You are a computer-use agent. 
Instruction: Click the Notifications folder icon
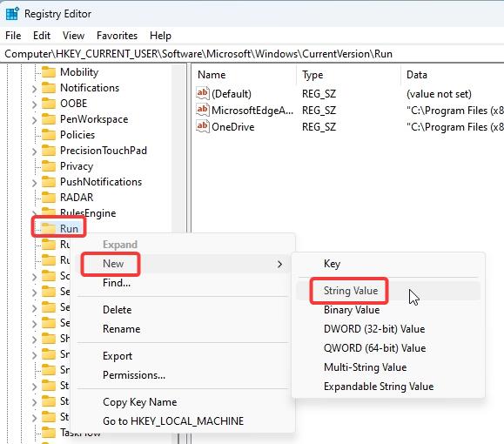pos(49,88)
